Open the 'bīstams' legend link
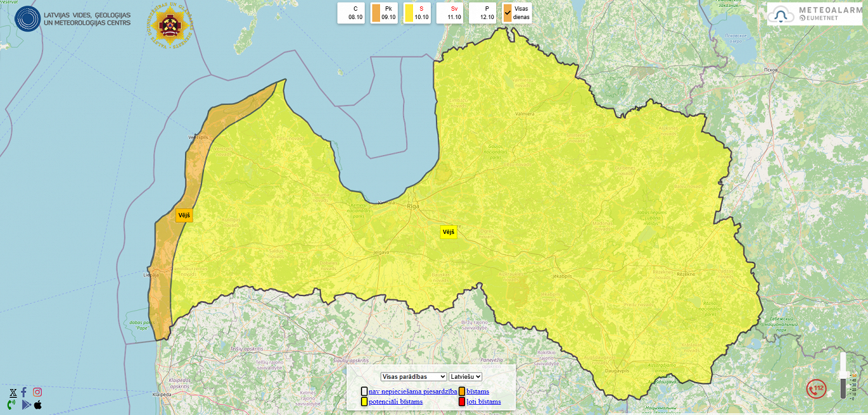This screenshot has width=868, height=415. 478,391
